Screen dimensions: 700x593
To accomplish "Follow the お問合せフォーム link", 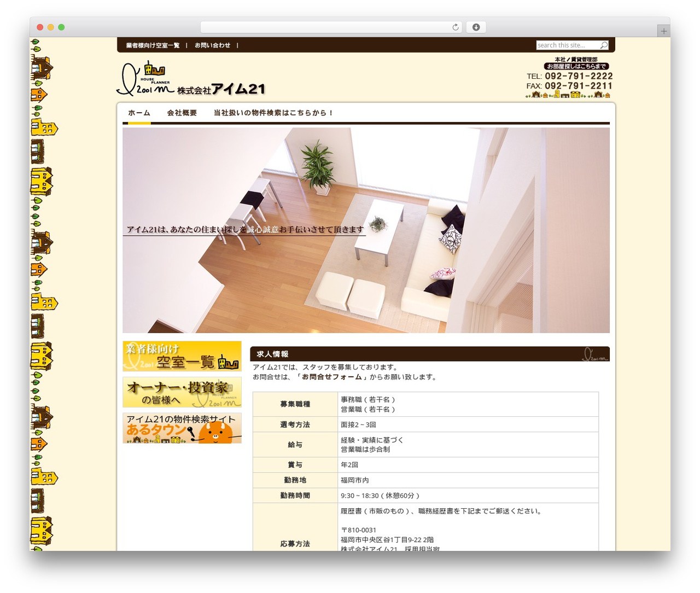I will pos(332,377).
